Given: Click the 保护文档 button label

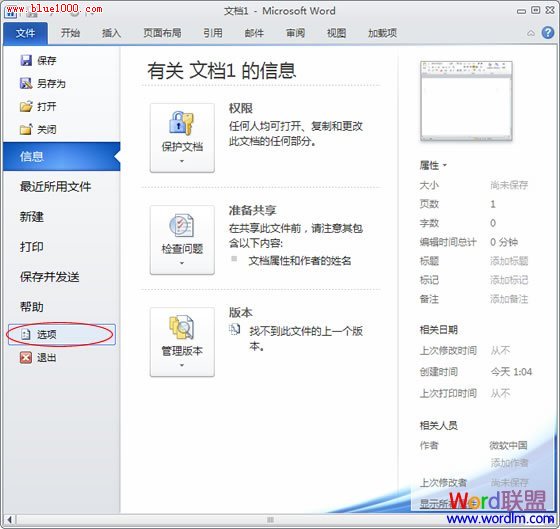Looking at the screenshot, I should pos(182,146).
